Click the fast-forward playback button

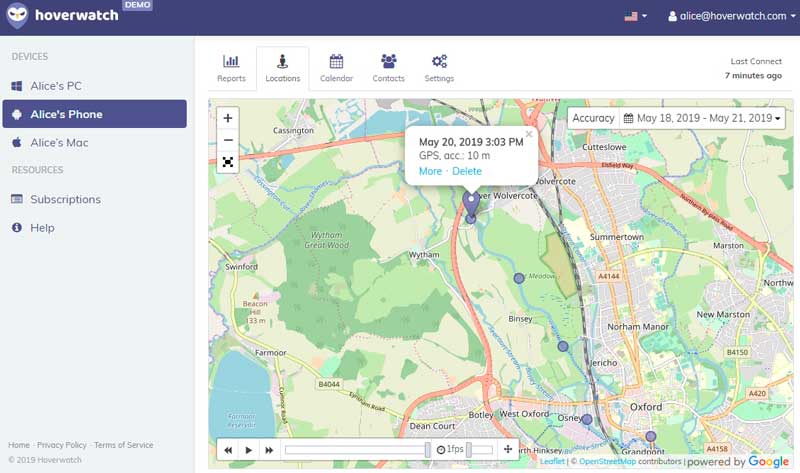click(x=269, y=450)
